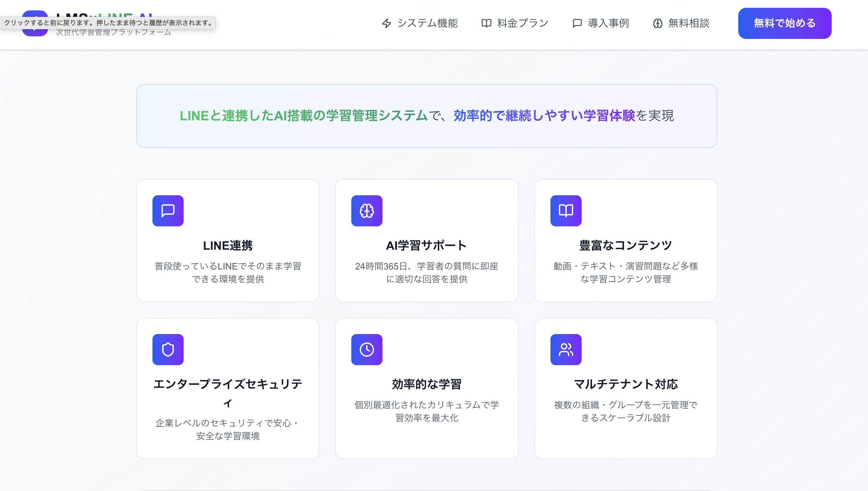The image size is (868, 491).
Task: Click the clock icon in 効率的な学習 card
Action: 367,349
